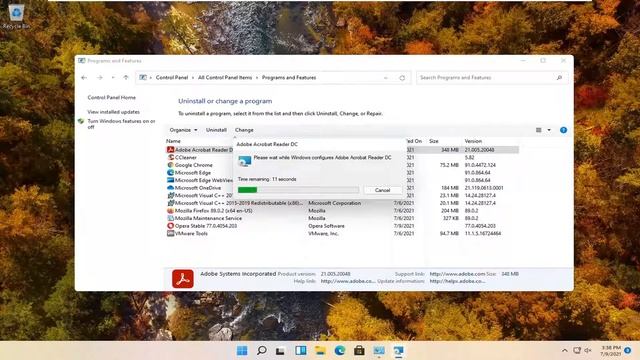640x360 pixels.
Task: Open Microsoft Store from the taskbar
Action: click(x=359, y=351)
